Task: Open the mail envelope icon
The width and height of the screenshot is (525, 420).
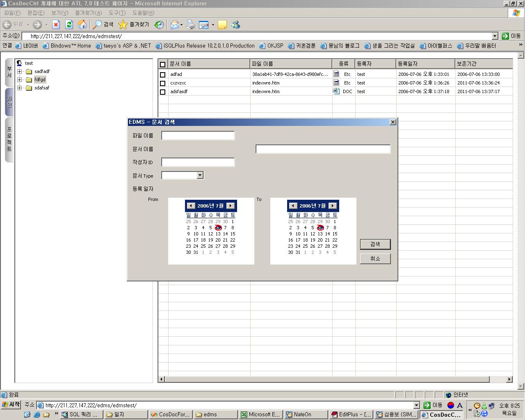Action: (x=174, y=25)
